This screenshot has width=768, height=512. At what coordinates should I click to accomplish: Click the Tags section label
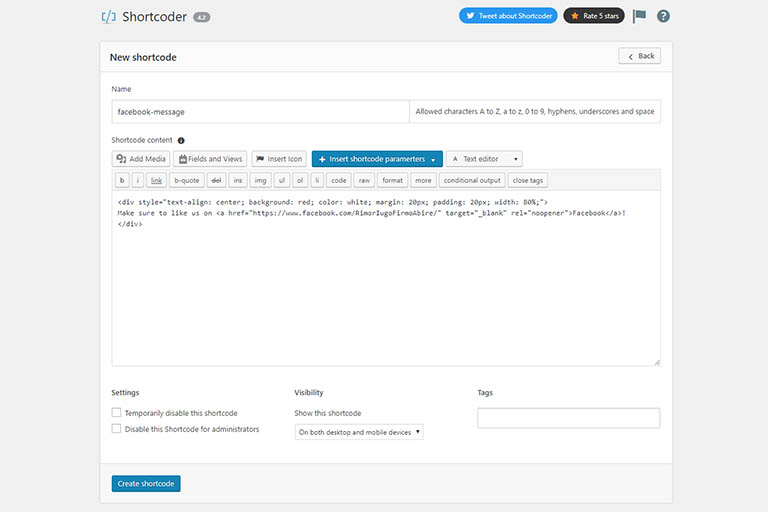coord(485,392)
